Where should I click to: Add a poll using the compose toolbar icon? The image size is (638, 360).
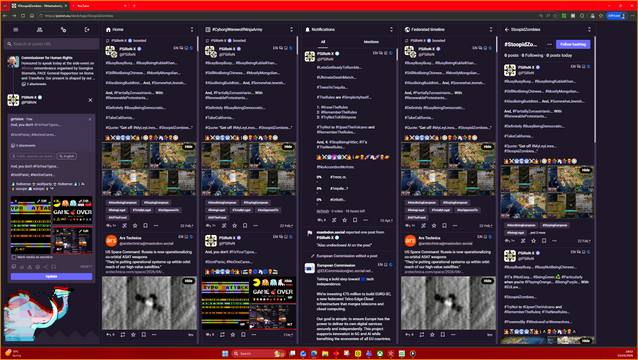tap(22, 267)
